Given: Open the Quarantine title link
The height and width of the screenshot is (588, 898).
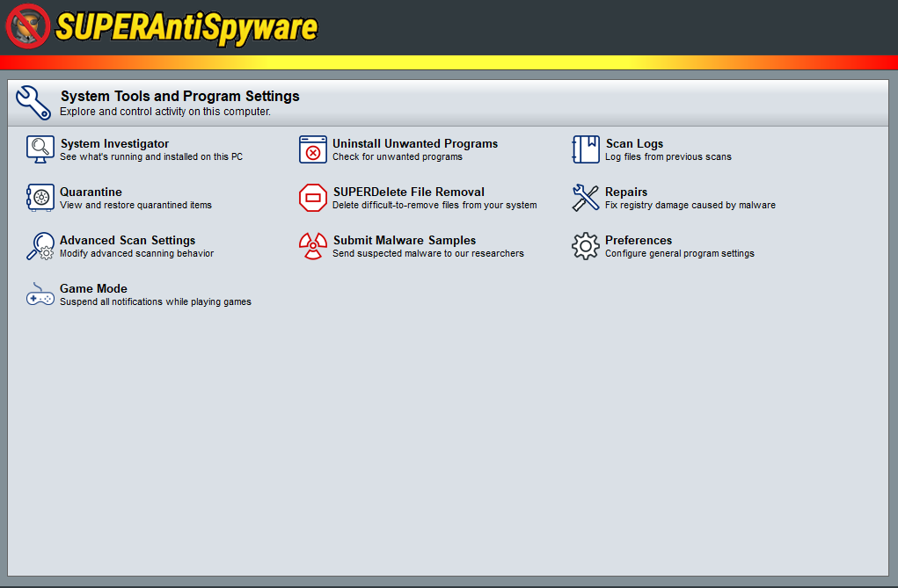Looking at the screenshot, I should click(x=91, y=192).
